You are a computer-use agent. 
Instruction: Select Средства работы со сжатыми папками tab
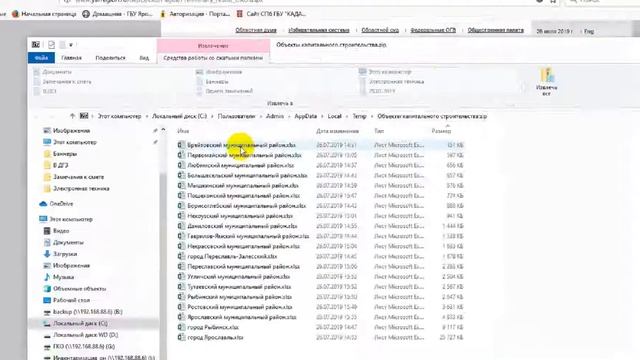coord(213,58)
